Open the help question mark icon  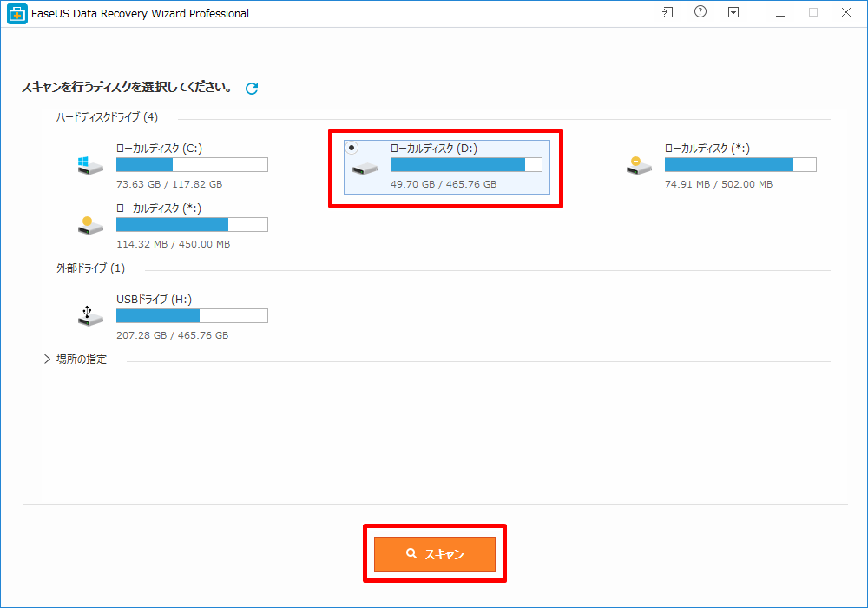click(x=700, y=13)
